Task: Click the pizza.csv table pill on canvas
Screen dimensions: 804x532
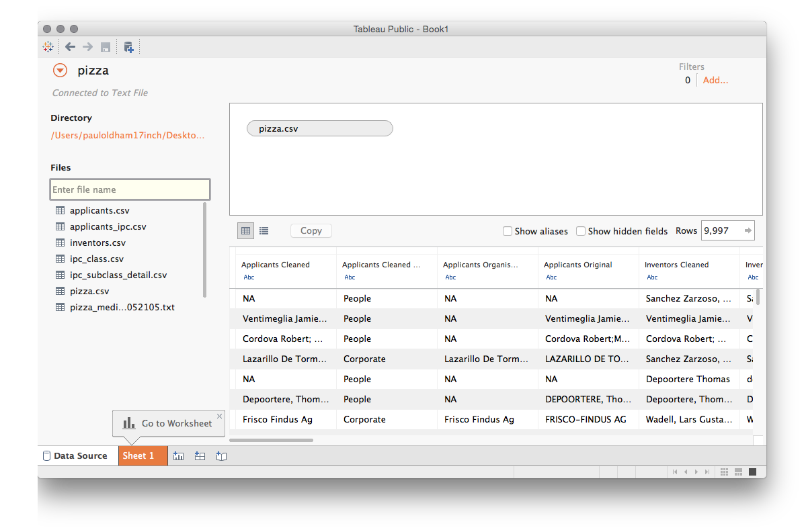Action: pos(320,129)
